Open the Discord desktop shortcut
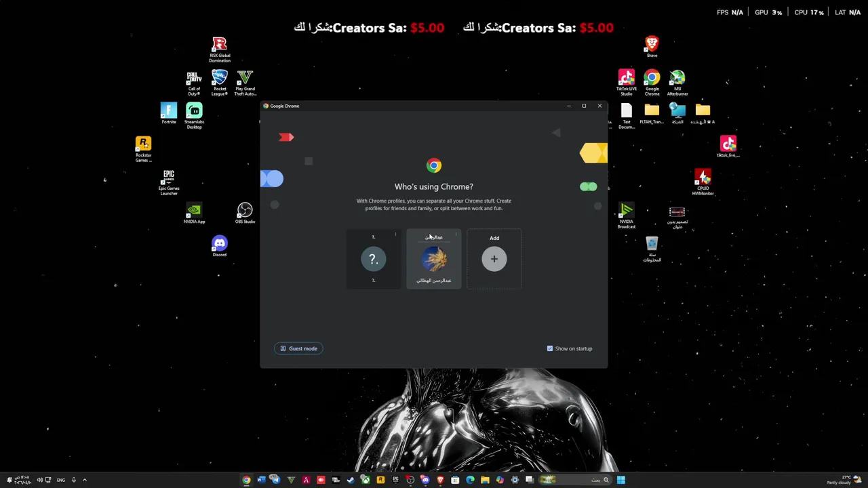The height and width of the screenshot is (488, 868). click(x=219, y=246)
